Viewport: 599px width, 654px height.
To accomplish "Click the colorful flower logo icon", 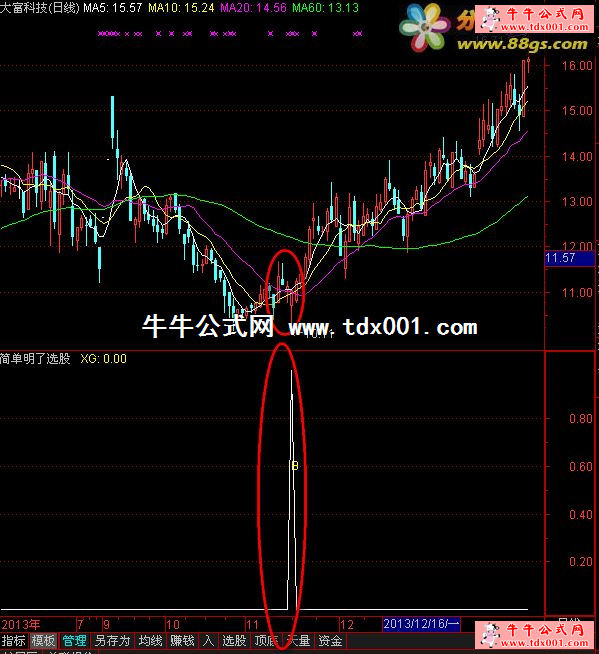I will click(424, 28).
